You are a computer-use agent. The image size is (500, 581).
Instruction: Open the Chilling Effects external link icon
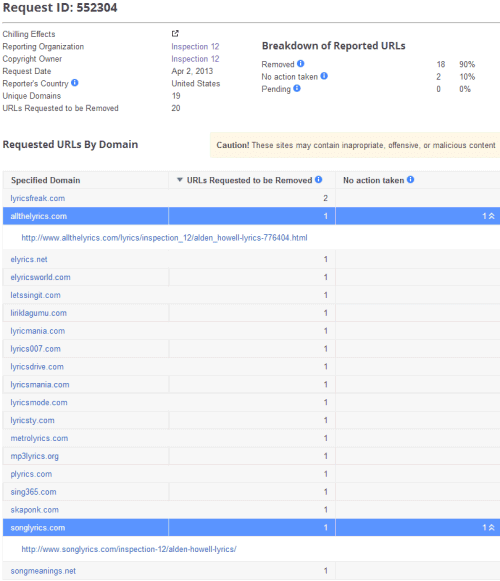tap(175, 34)
